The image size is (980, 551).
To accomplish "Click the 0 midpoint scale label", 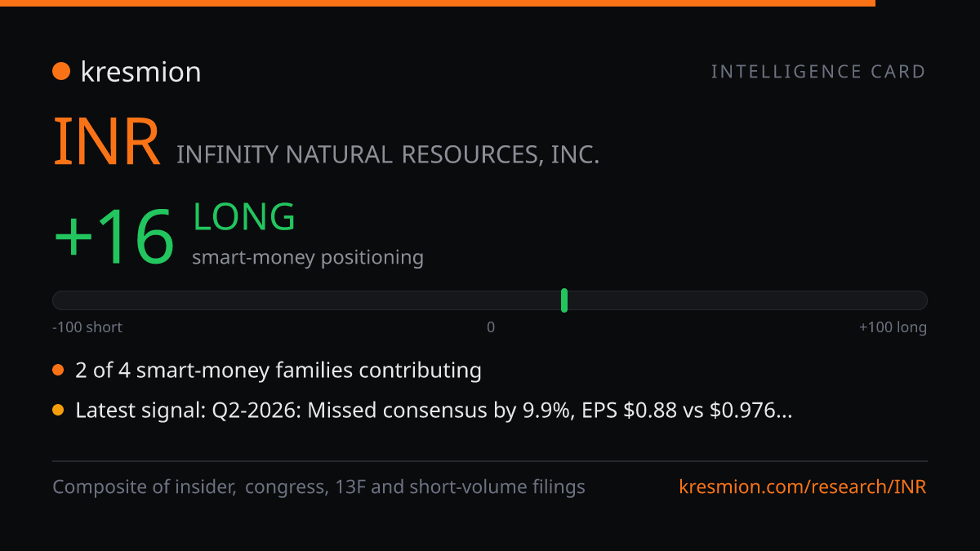I will (x=491, y=327).
